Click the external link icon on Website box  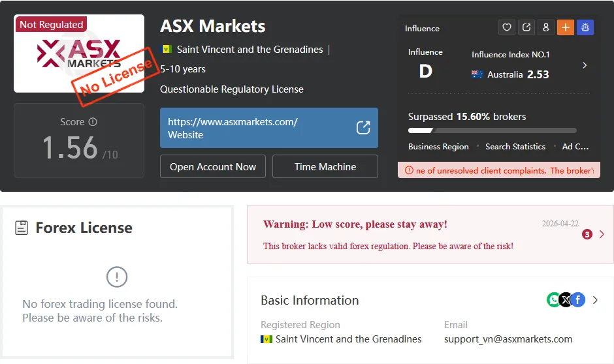pos(363,128)
